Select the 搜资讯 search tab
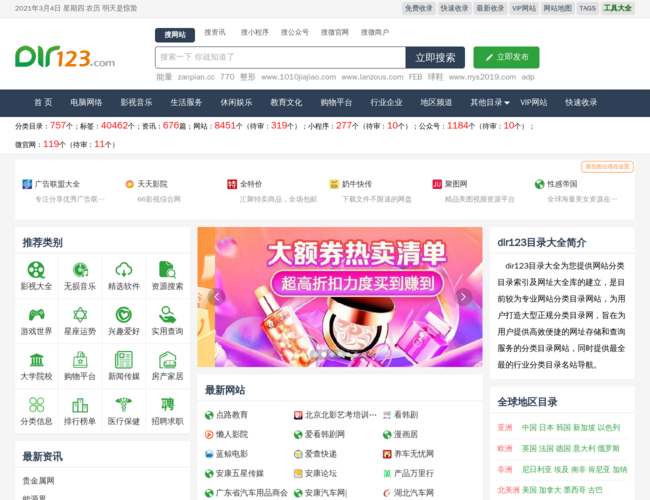Image resolution: width=650 pixels, height=500 pixels. pos(215,32)
